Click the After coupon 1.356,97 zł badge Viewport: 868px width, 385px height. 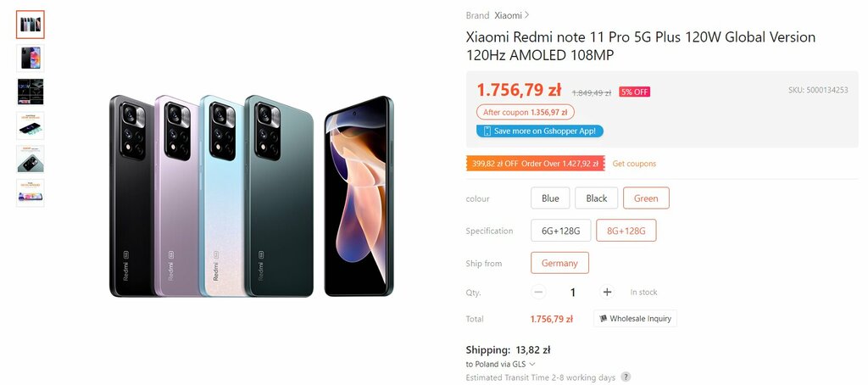click(x=526, y=113)
